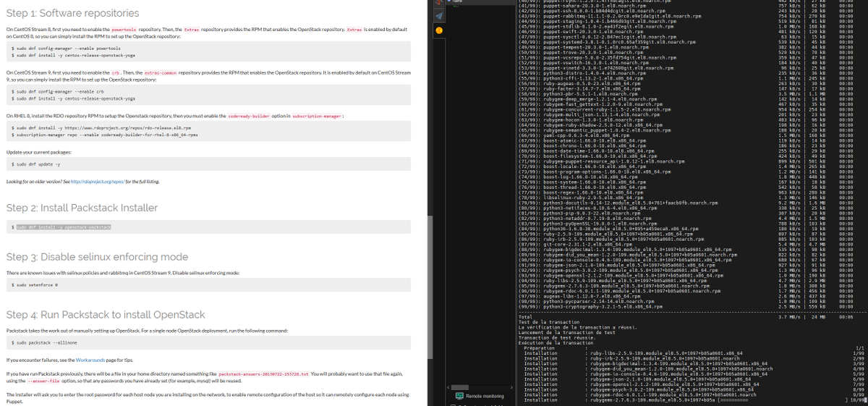Click the 'sudo setenforce 0' command

point(36,285)
